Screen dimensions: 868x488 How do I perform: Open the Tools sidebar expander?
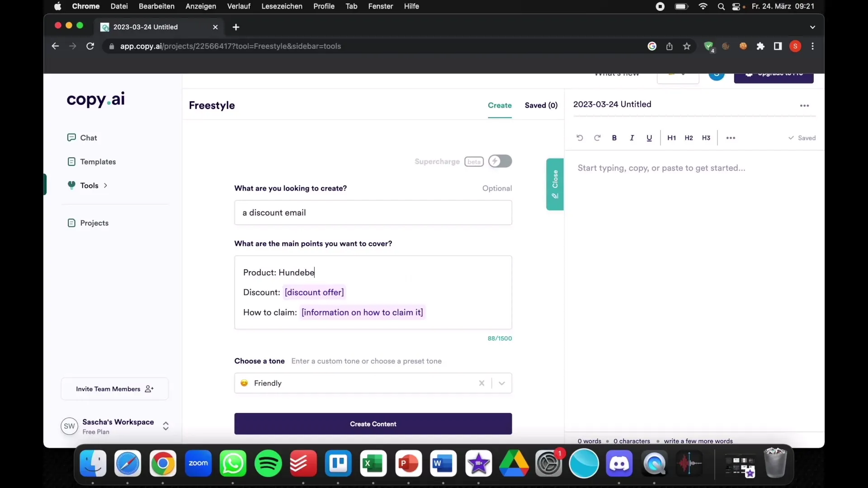click(105, 185)
